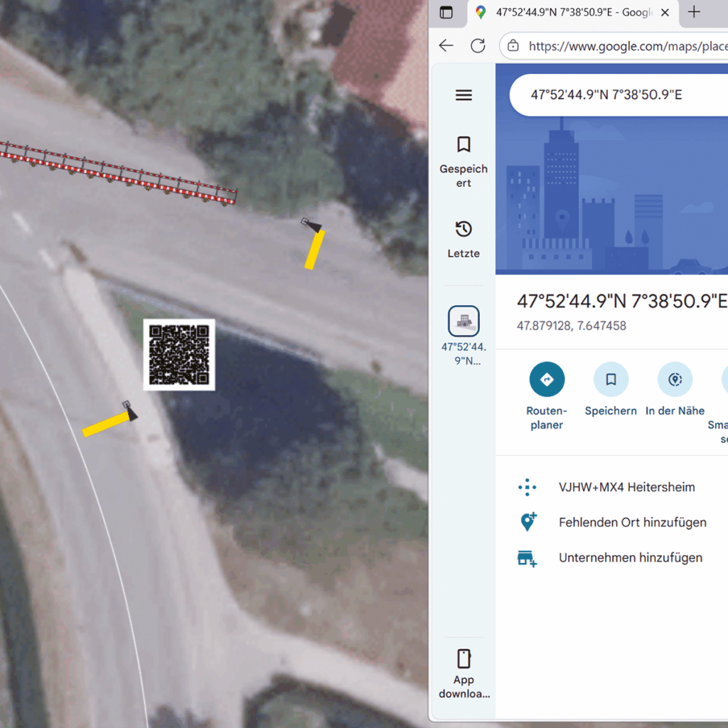Click the QR code on the aerial image
This screenshot has height=728, width=728.
[179, 354]
